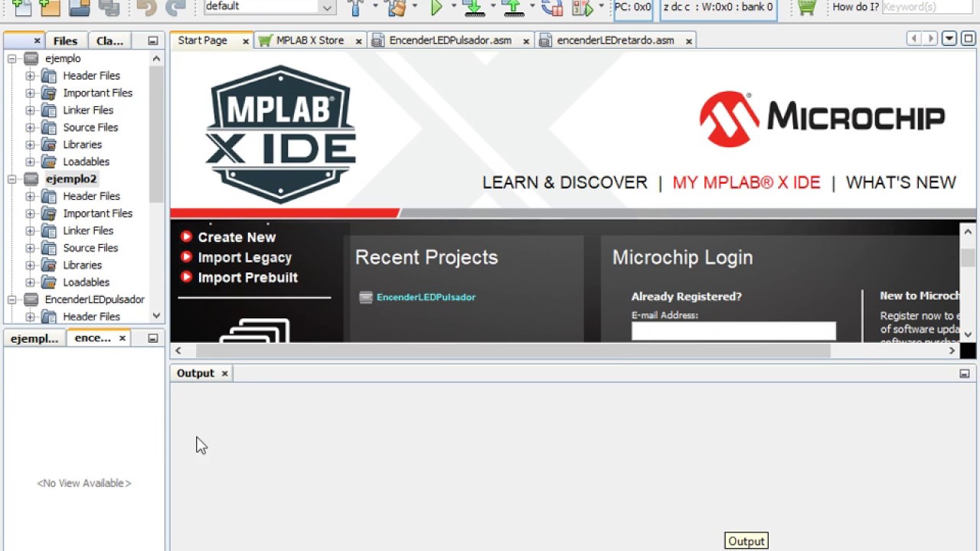Image resolution: width=980 pixels, height=551 pixels.
Task: Click the red Import Legacy bullet icon
Action: (x=186, y=257)
